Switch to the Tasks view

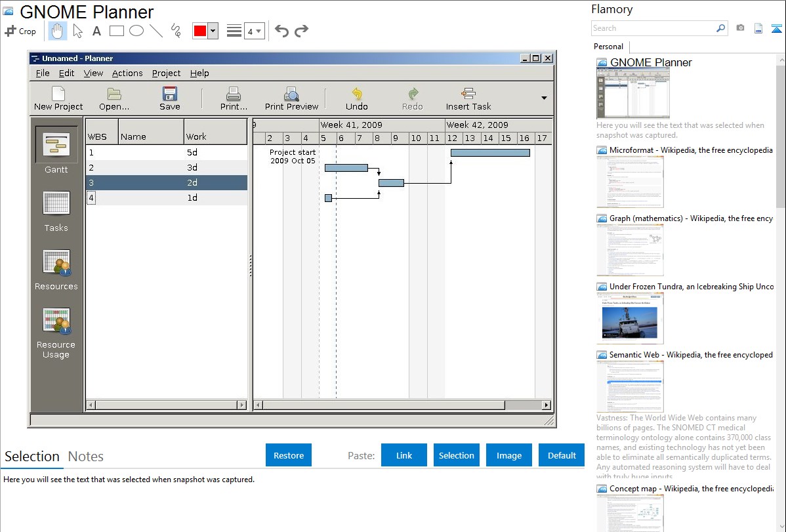coord(56,212)
